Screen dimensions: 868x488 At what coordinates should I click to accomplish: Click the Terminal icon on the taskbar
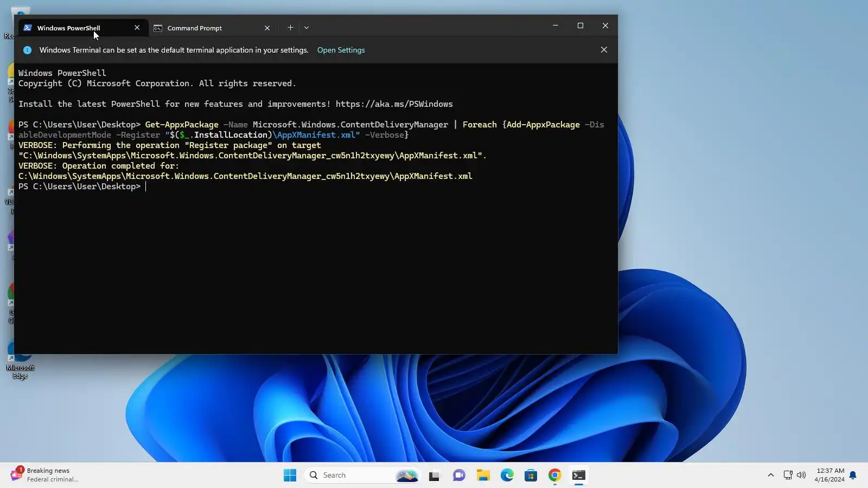tap(579, 476)
